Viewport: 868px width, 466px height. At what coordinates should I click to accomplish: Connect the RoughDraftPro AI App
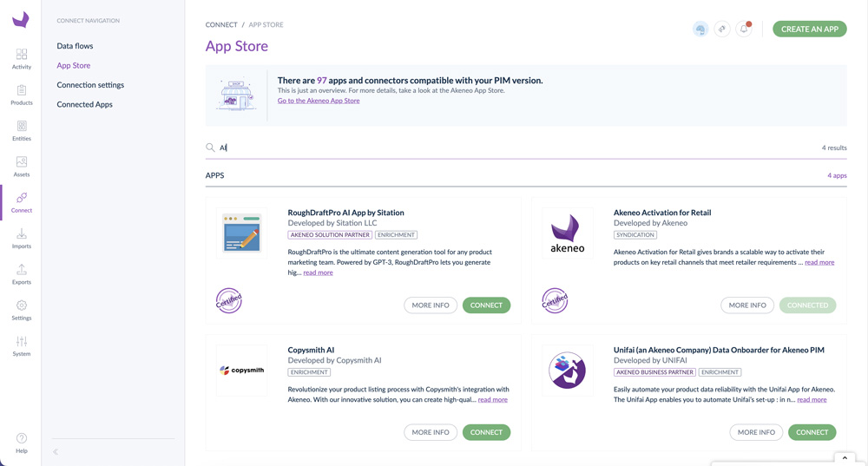[x=486, y=305]
